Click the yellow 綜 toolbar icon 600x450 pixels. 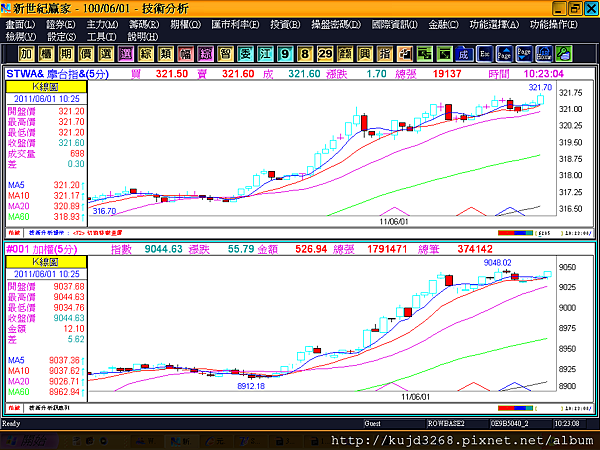pos(146,54)
